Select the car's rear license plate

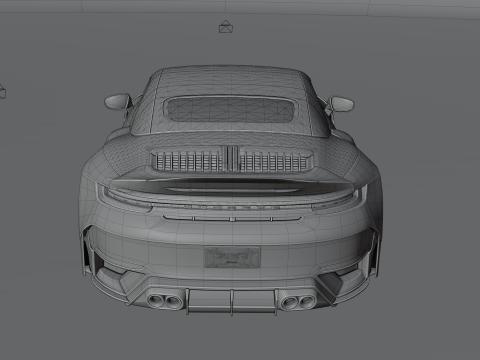click(x=233, y=257)
